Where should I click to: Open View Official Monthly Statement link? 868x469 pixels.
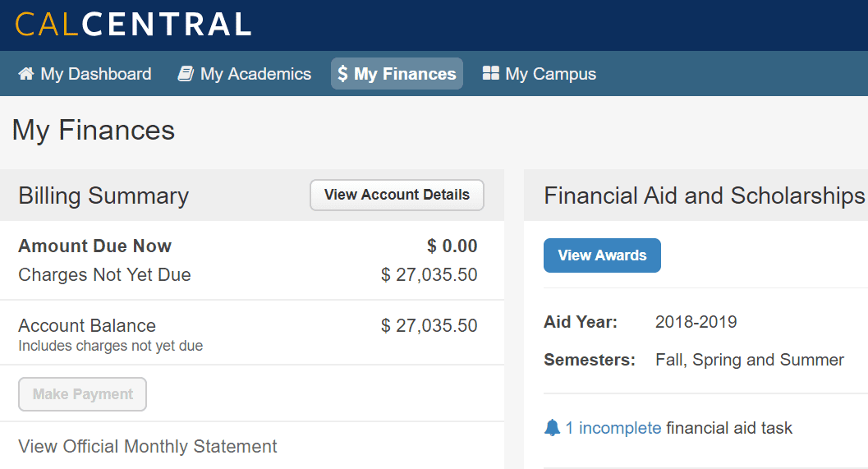[x=147, y=446]
